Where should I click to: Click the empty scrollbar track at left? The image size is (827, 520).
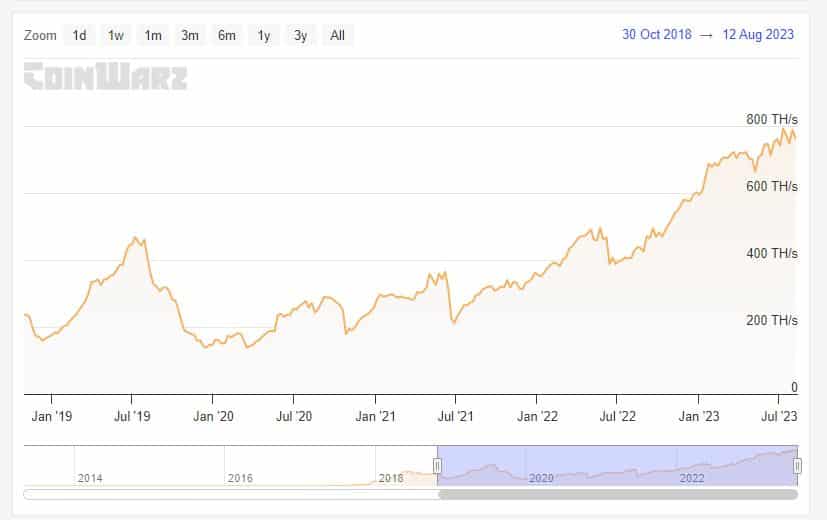(x=230, y=494)
